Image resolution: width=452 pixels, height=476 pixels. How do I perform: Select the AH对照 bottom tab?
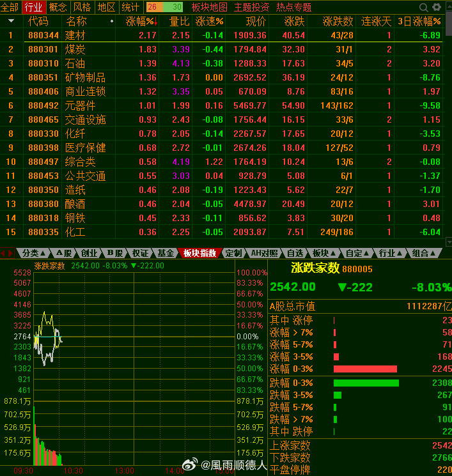pos(264,253)
